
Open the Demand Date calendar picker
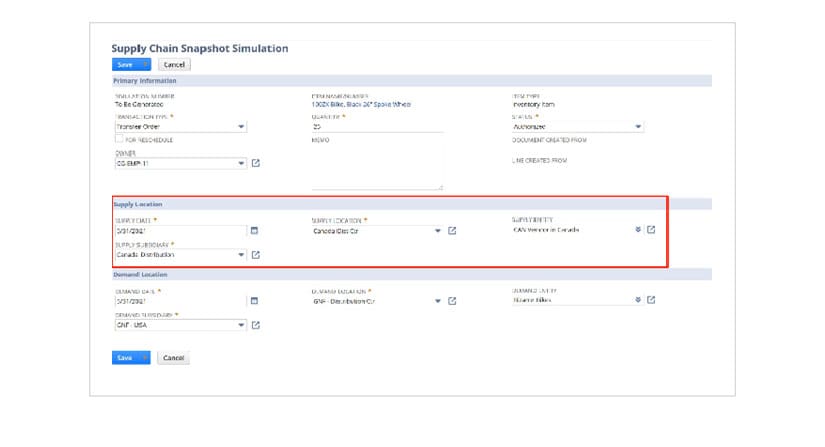[x=254, y=301]
